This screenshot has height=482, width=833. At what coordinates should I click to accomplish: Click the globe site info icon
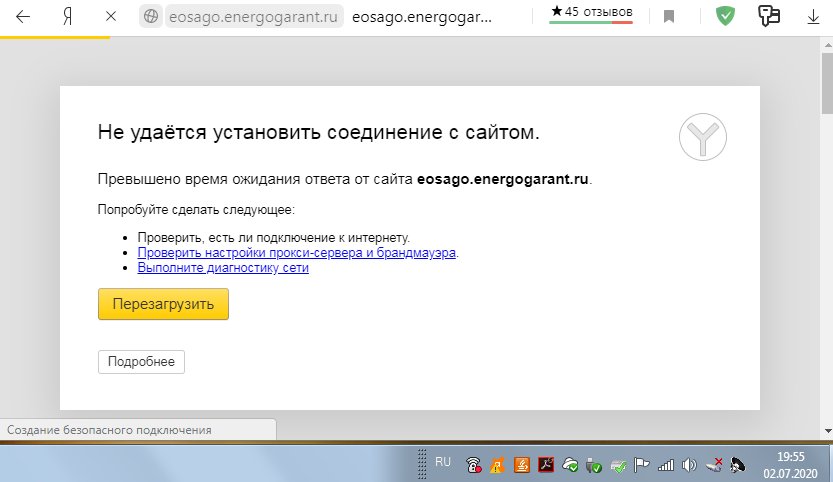pos(152,16)
